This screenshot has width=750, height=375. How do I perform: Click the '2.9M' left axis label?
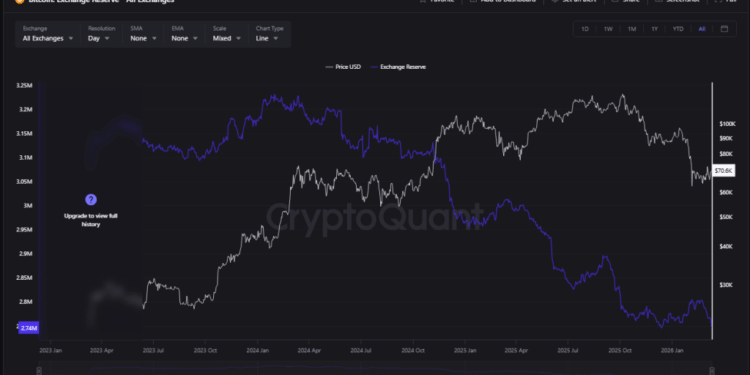tap(25, 254)
